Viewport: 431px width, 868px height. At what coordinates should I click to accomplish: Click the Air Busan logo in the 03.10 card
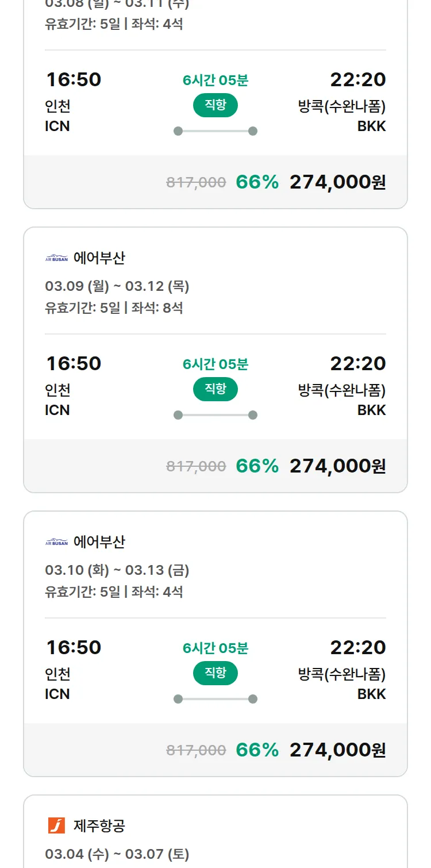(x=56, y=542)
